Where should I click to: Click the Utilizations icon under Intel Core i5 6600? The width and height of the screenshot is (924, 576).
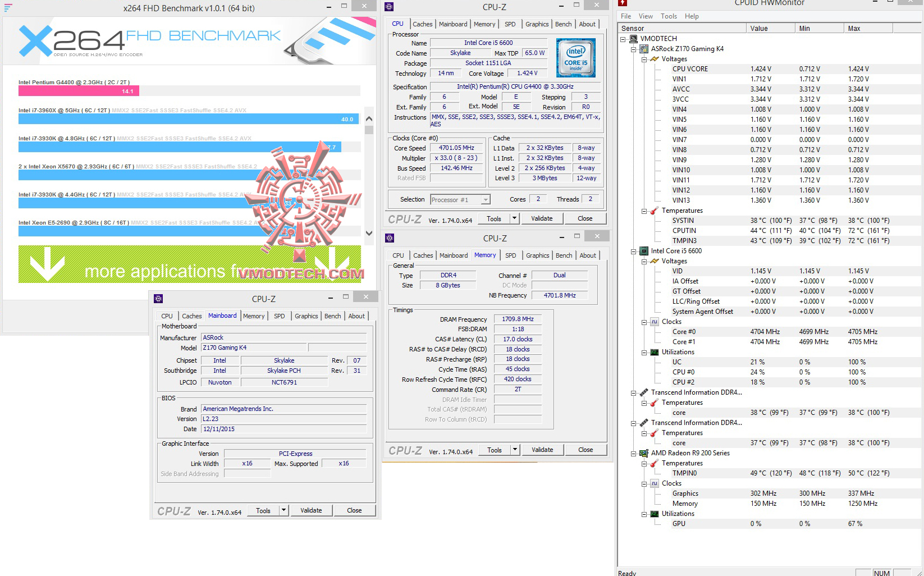(655, 352)
